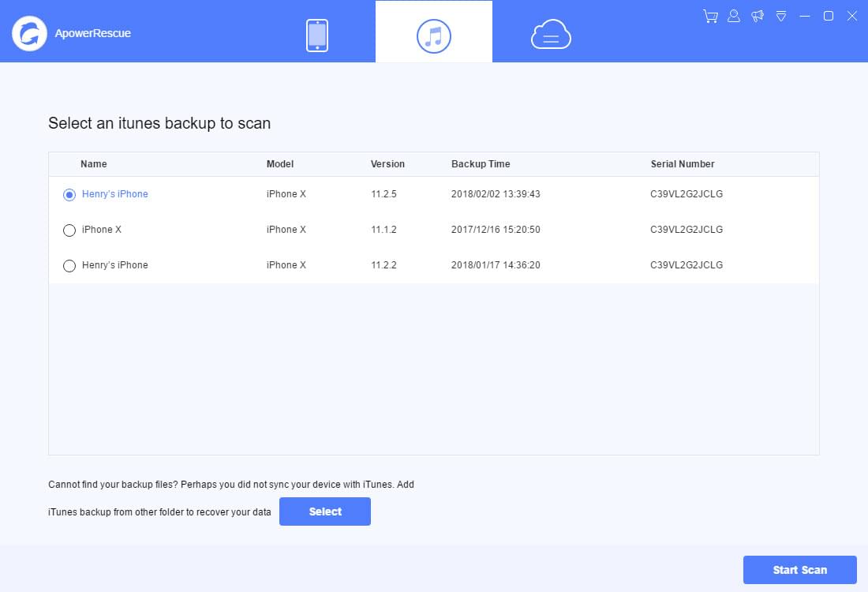Image resolution: width=868 pixels, height=592 pixels.
Task: Click the Model column header
Action: click(x=279, y=163)
